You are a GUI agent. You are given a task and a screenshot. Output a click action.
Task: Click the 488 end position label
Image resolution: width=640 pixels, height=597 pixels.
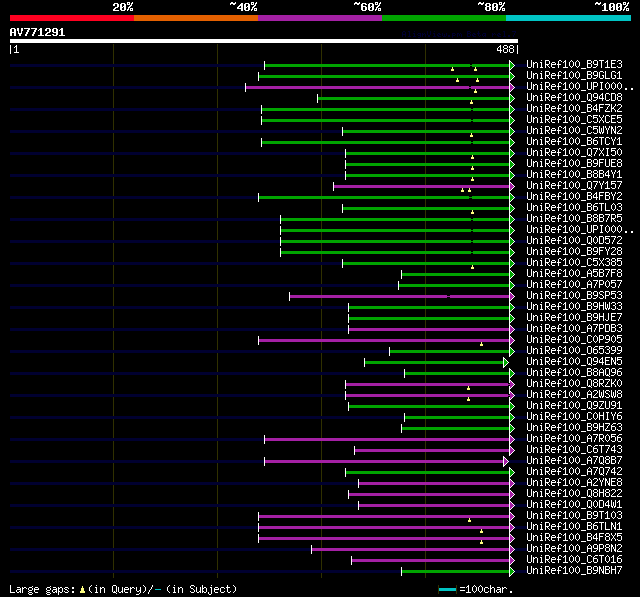pos(505,49)
